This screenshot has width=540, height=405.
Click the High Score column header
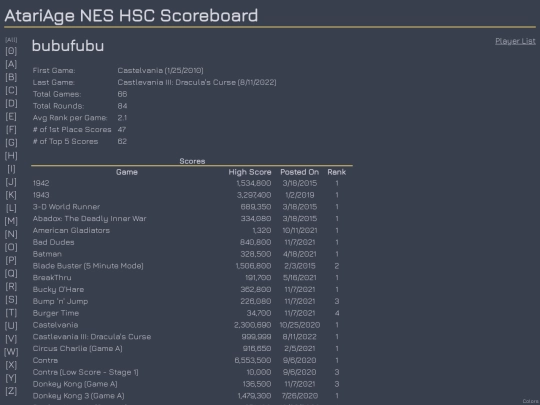point(250,172)
